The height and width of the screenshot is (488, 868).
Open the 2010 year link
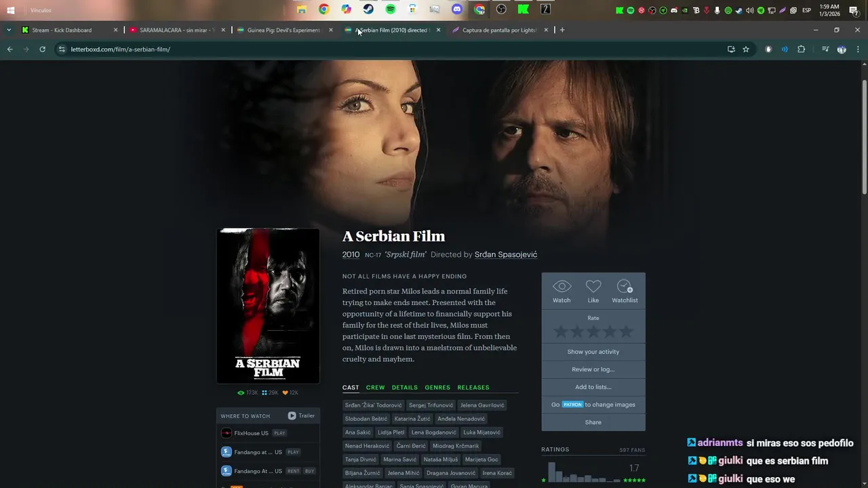(351, 255)
